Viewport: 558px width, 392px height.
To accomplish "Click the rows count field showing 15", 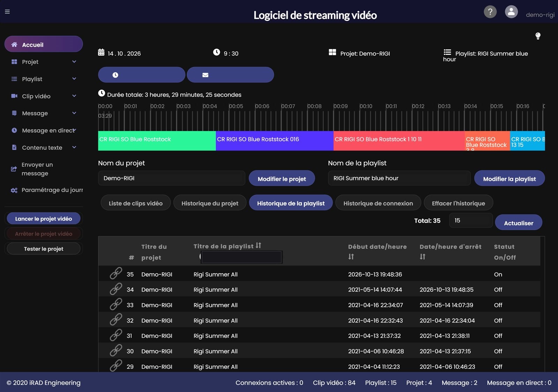I will pyautogui.click(x=471, y=221).
